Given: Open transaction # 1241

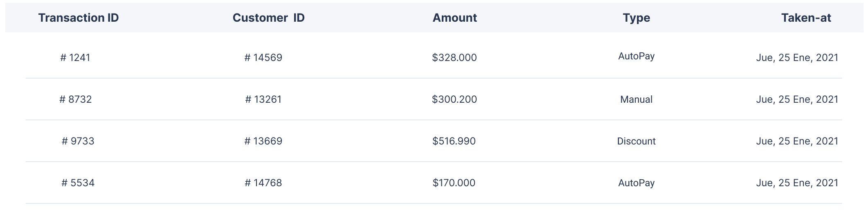Looking at the screenshot, I should click(75, 58).
